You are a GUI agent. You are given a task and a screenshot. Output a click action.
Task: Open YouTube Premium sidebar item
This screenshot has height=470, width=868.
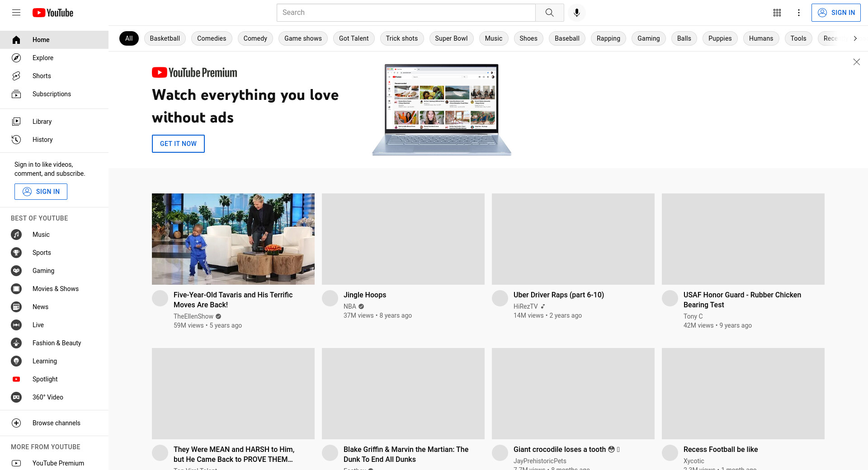coord(54,463)
